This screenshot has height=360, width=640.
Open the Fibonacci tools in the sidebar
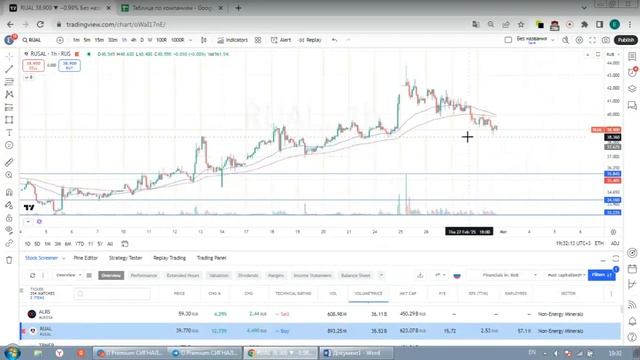pyautogui.click(x=9, y=82)
